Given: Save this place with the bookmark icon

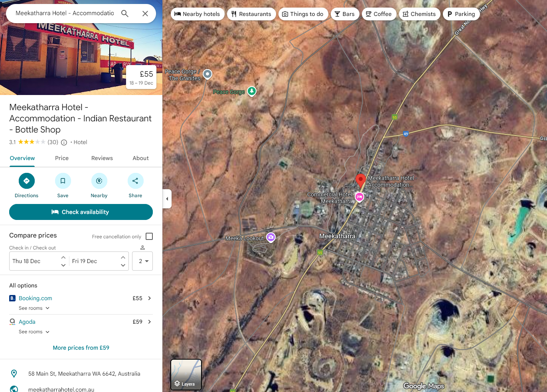Looking at the screenshot, I should click(x=63, y=181).
